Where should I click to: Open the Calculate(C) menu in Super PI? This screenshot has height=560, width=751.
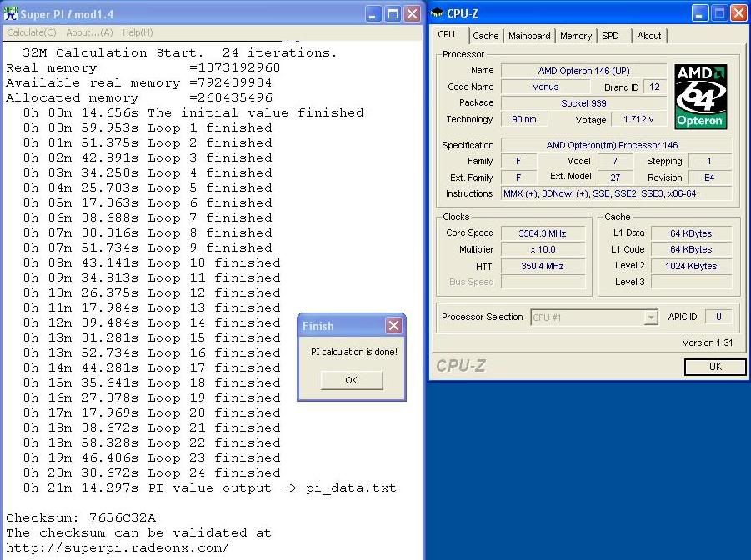32,32
